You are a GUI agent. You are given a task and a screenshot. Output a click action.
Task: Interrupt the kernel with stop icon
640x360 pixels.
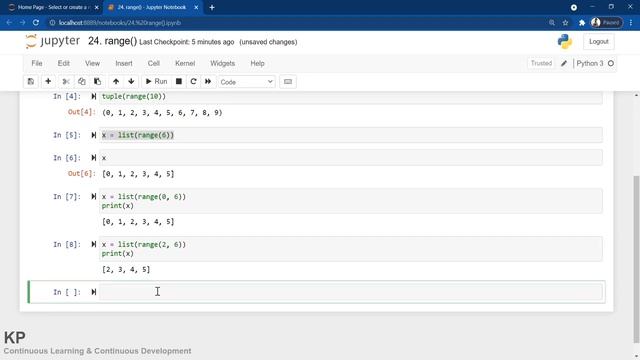coord(179,82)
